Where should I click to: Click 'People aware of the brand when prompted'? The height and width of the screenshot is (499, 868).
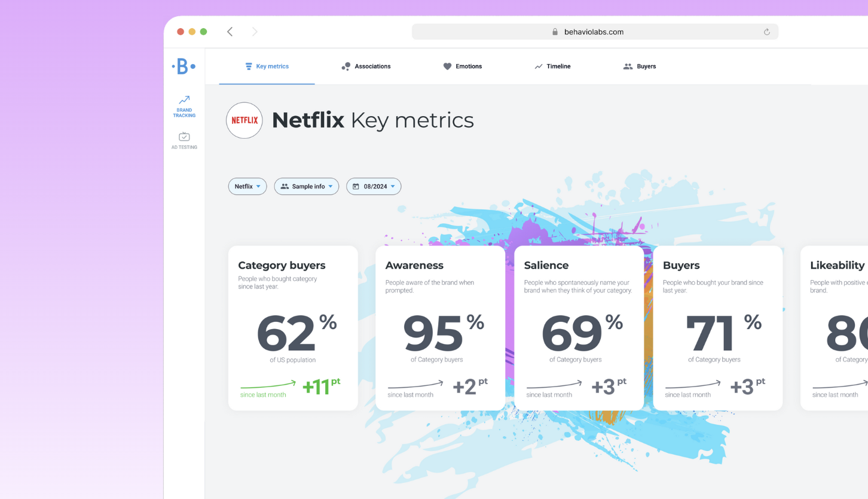coord(430,287)
